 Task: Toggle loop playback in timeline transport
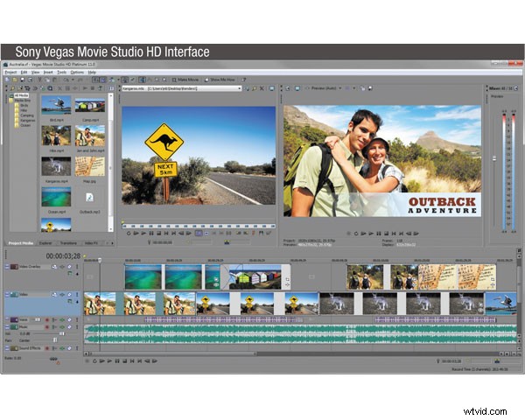pos(94,361)
